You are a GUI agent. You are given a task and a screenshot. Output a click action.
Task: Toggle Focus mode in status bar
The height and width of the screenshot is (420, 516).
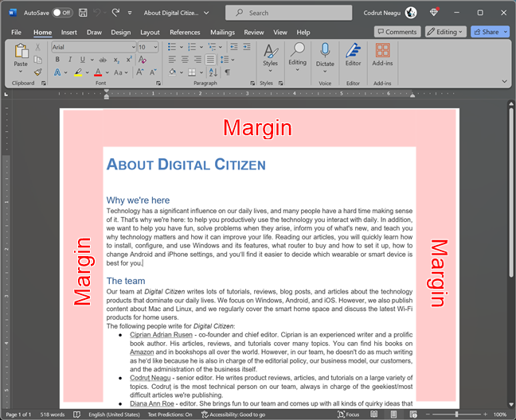349,414
